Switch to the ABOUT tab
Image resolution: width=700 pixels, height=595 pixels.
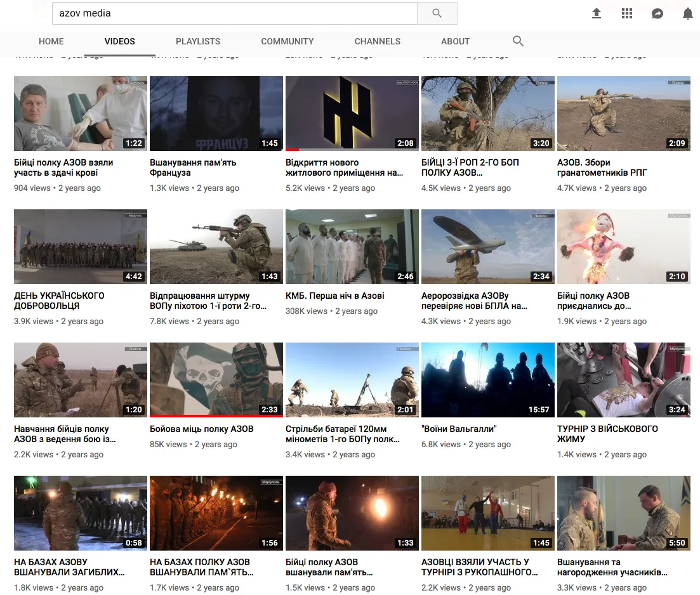(456, 41)
